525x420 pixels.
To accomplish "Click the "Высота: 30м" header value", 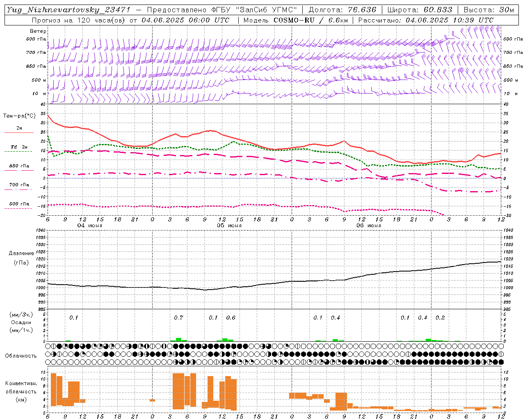I will point(489,10).
